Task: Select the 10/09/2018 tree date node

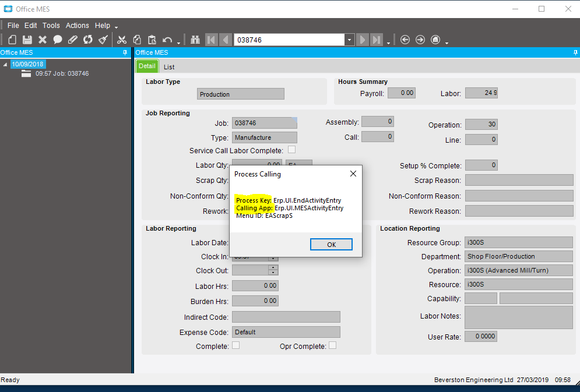Action: point(28,64)
